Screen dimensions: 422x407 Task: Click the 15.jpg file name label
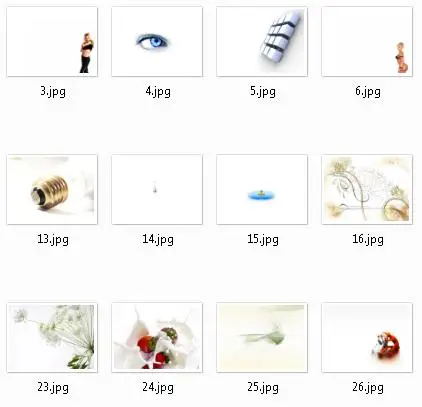click(263, 239)
